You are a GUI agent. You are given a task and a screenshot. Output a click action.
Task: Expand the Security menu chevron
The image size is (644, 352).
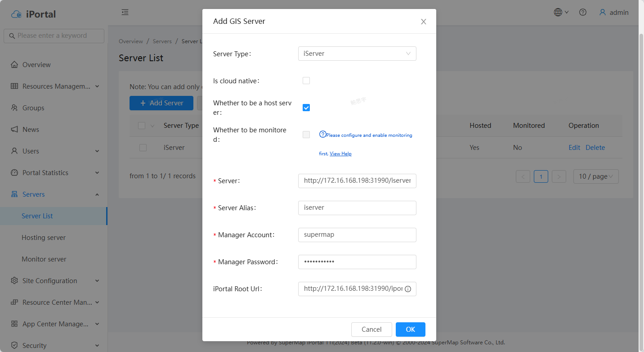pos(97,345)
